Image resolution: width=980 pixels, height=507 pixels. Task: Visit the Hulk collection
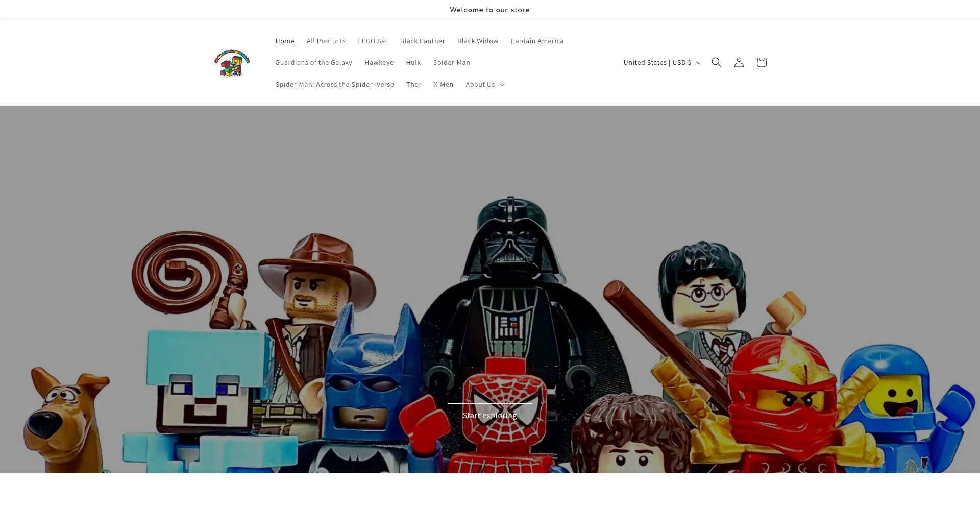point(413,62)
